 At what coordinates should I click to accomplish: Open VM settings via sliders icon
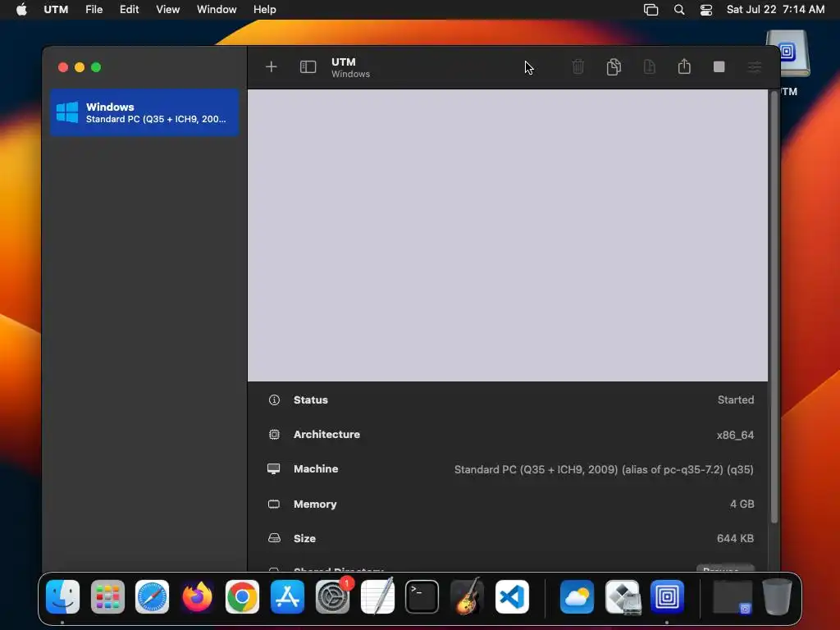(x=755, y=67)
